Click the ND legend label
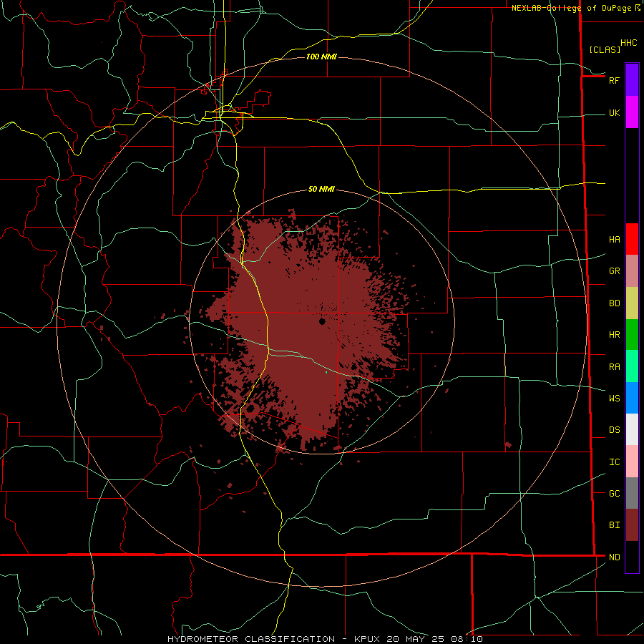The height and width of the screenshot is (644, 644). 614,557
